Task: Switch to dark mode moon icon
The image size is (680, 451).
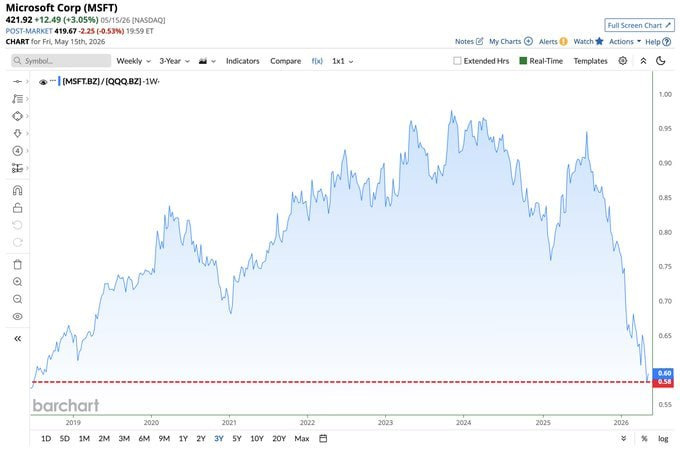Action: click(x=660, y=61)
